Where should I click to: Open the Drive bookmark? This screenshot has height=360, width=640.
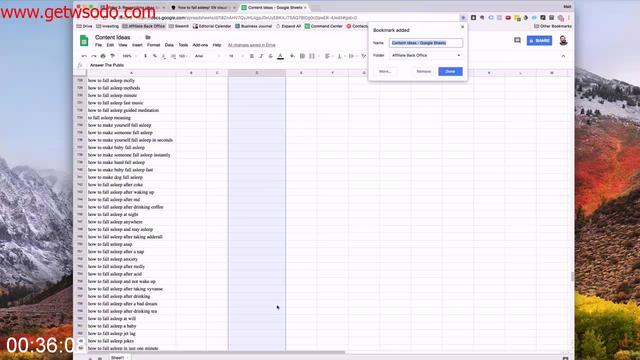(x=84, y=26)
